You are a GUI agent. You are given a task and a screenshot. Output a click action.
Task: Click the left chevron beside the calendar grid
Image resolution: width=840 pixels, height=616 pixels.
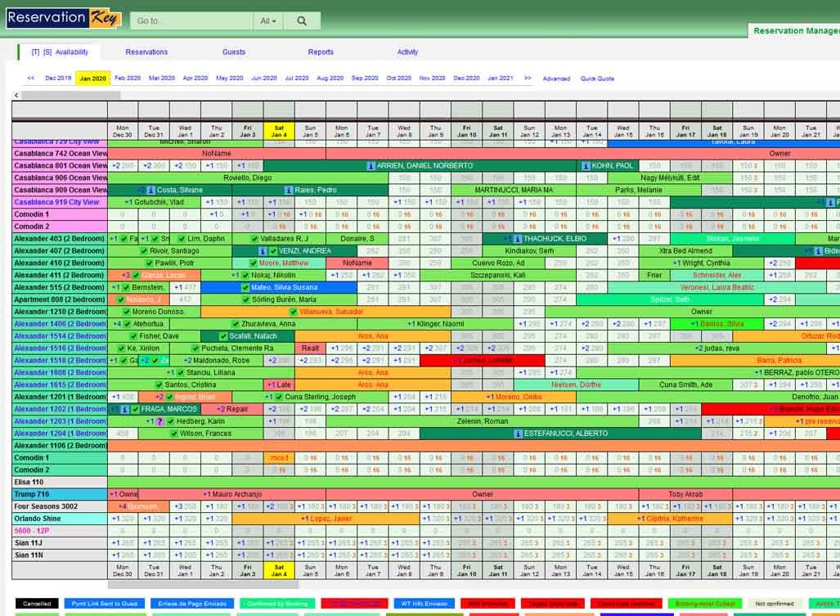[15, 97]
